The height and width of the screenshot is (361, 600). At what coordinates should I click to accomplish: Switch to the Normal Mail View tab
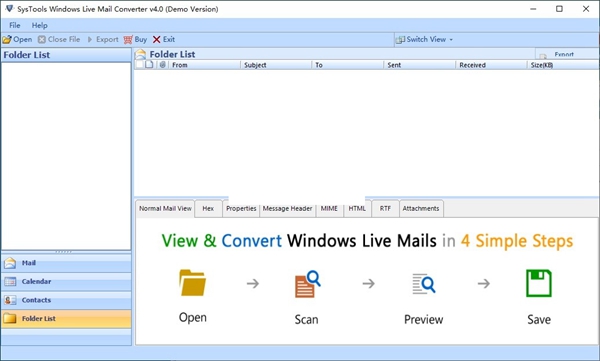click(x=165, y=208)
